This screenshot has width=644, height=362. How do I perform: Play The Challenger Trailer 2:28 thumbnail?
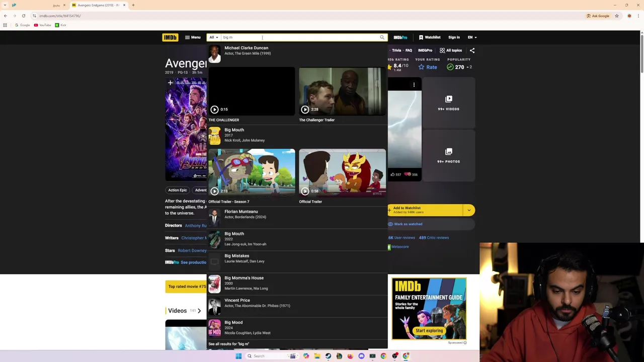(x=342, y=91)
